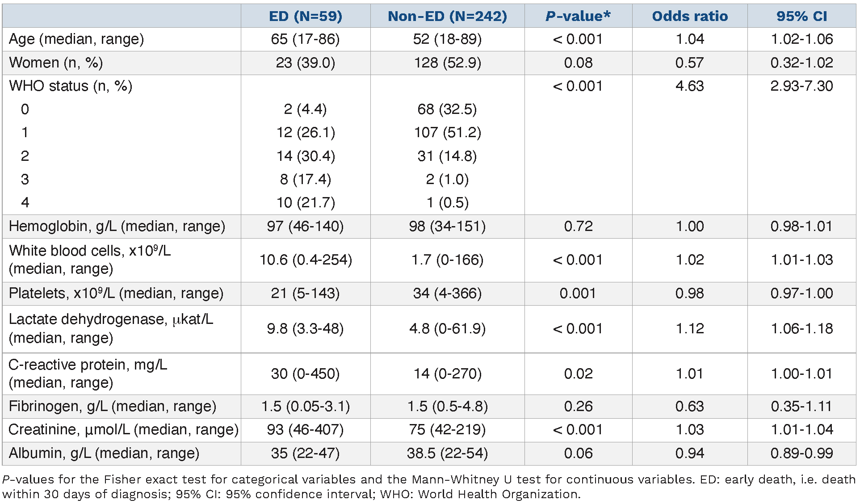Viewport: 860px width, 504px height.
Task: Select the Platelets row label
Action: [116, 293]
